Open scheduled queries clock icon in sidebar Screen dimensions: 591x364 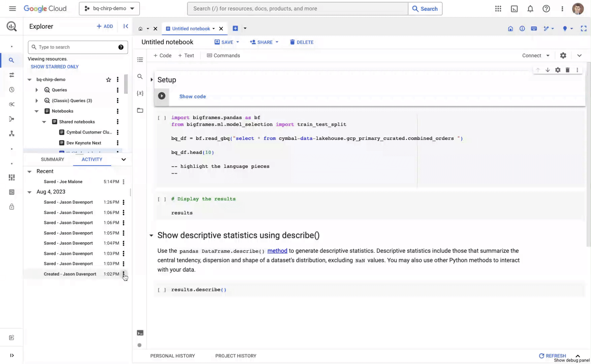(x=11, y=90)
